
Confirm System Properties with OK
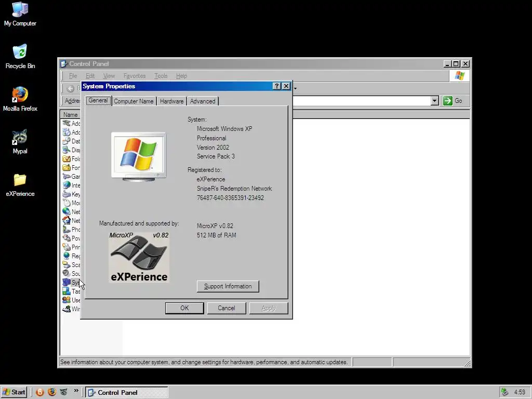[x=184, y=308]
